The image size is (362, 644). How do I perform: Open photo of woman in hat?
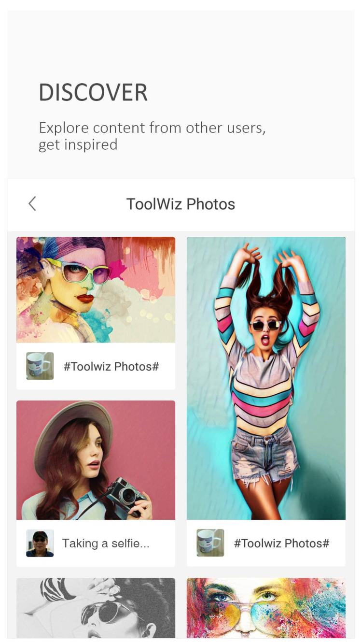coord(96,460)
